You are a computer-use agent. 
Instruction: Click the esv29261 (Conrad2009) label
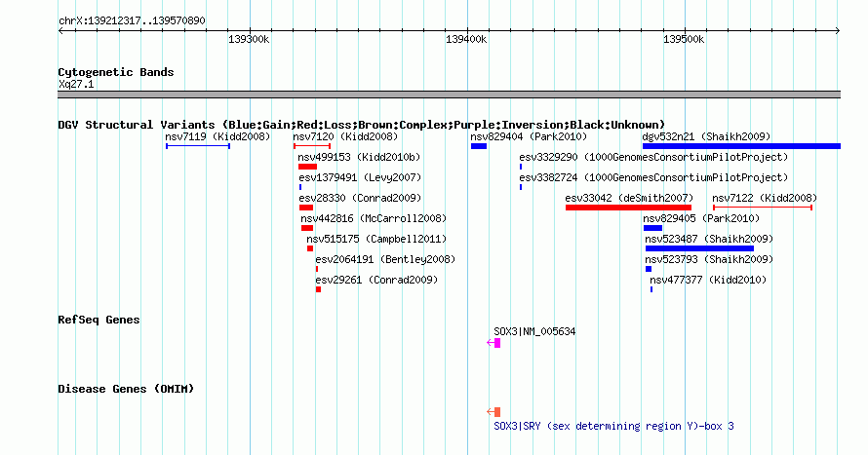[x=376, y=280]
